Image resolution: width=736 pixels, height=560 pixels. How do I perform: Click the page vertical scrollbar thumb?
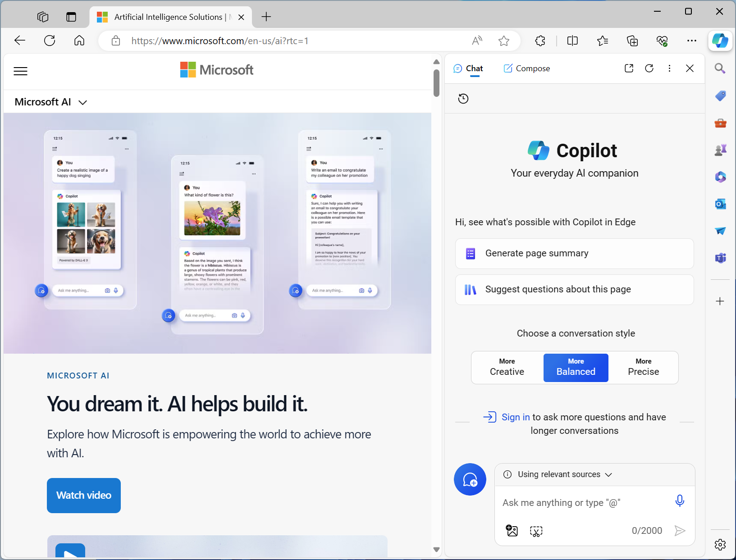(x=436, y=83)
